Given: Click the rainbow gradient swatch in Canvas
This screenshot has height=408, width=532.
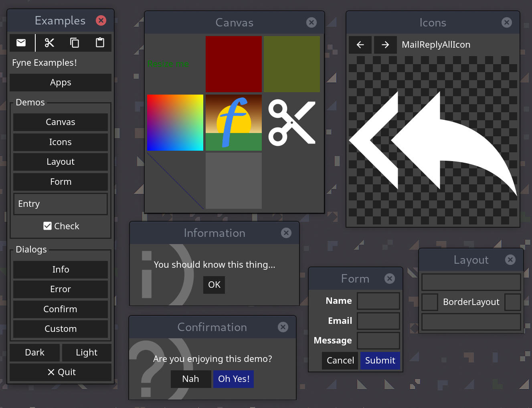Looking at the screenshot, I should pos(175,122).
